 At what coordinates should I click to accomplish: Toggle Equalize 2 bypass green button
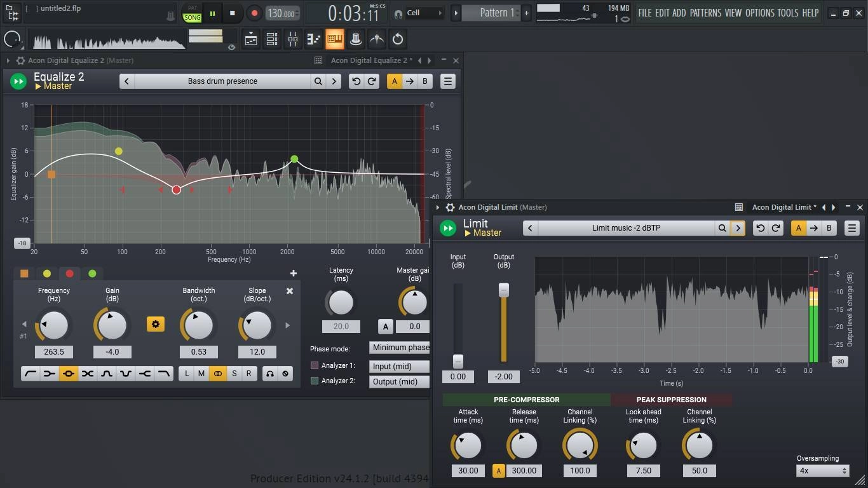point(18,81)
